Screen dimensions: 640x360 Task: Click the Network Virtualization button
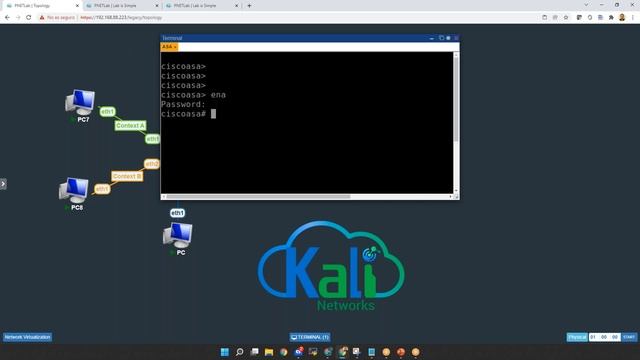[x=27, y=337]
